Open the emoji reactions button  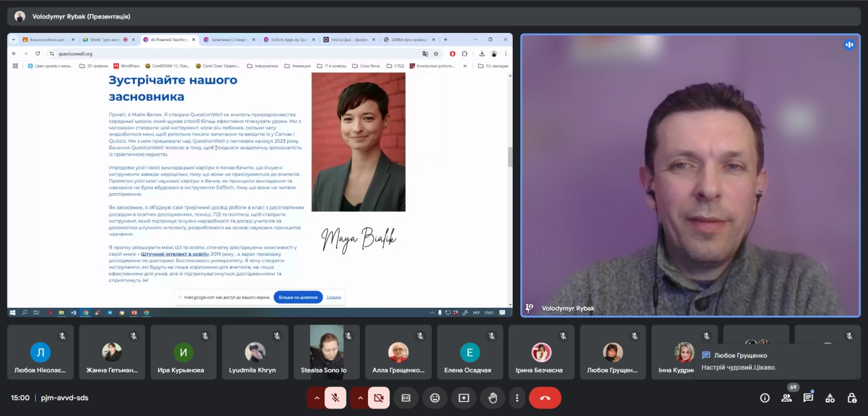click(435, 398)
